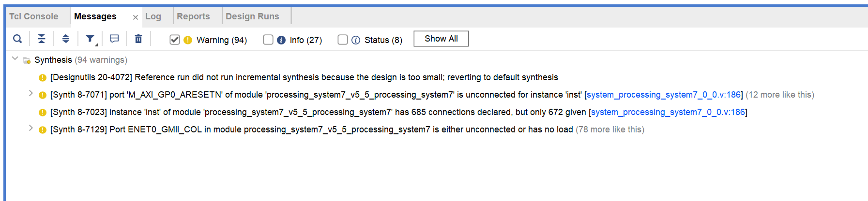This screenshot has height=201, width=868.
Task: Enable the Status (8) checkbox
Action: [x=343, y=40]
